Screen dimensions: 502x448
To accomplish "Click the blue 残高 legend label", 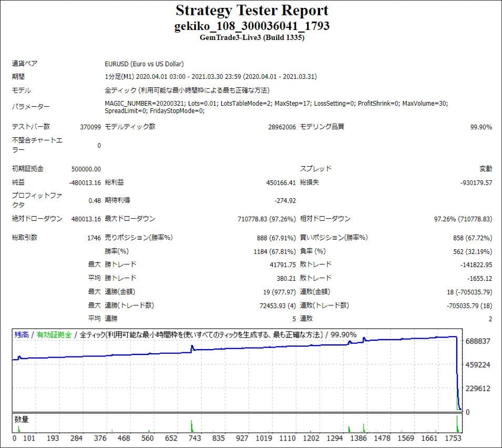I will click(x=22, y=334).
